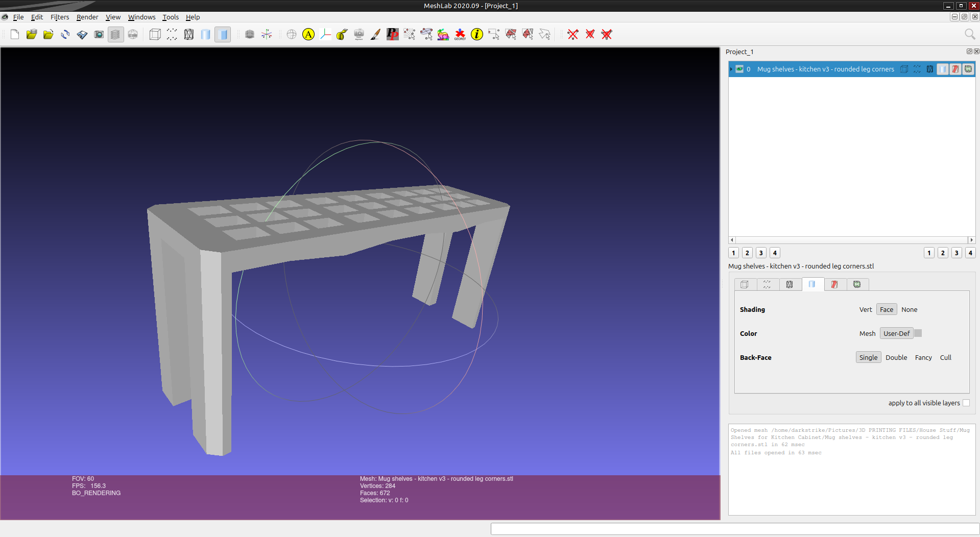Toggle wireframe rendering in the toolbar
The height and width of the screenshot is (537, 980).
189,34
